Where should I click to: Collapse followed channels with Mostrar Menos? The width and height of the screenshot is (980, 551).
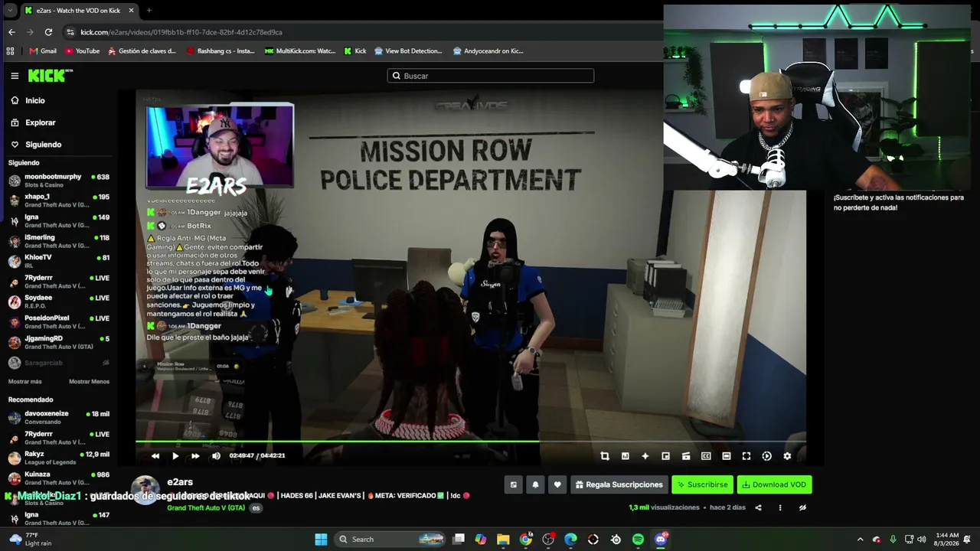click(89, 381)
